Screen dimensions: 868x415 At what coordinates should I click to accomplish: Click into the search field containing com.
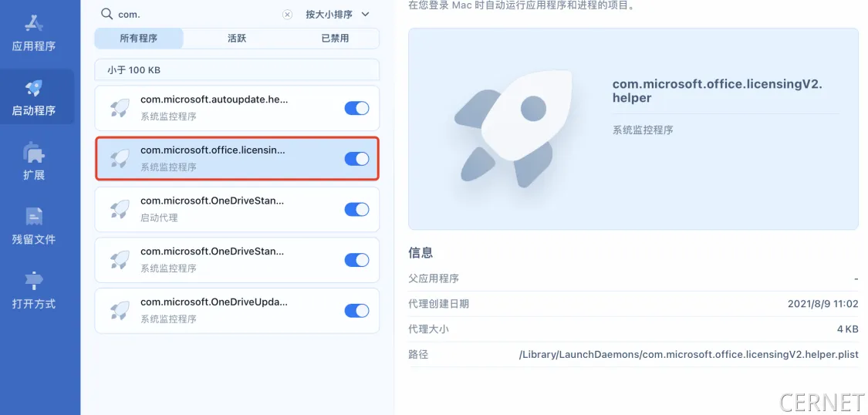(193, 15)
